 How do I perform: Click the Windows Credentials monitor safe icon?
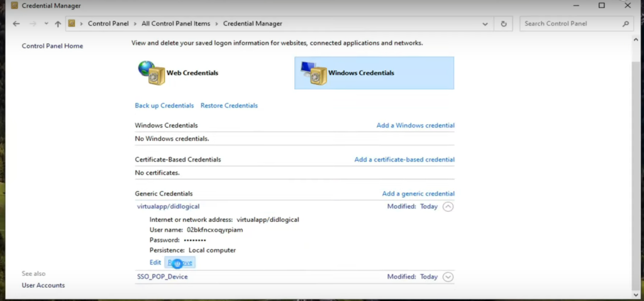[x=313, y=73]
